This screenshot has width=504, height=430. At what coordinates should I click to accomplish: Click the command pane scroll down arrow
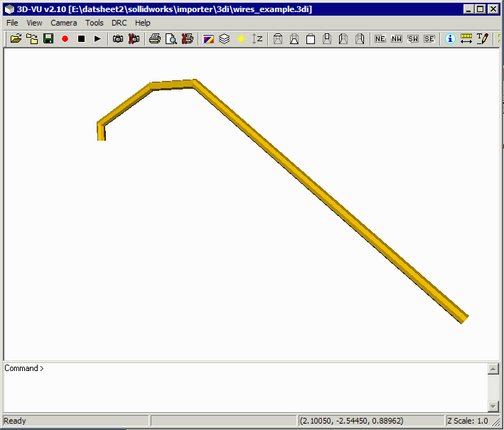click(x=493, y=406)
